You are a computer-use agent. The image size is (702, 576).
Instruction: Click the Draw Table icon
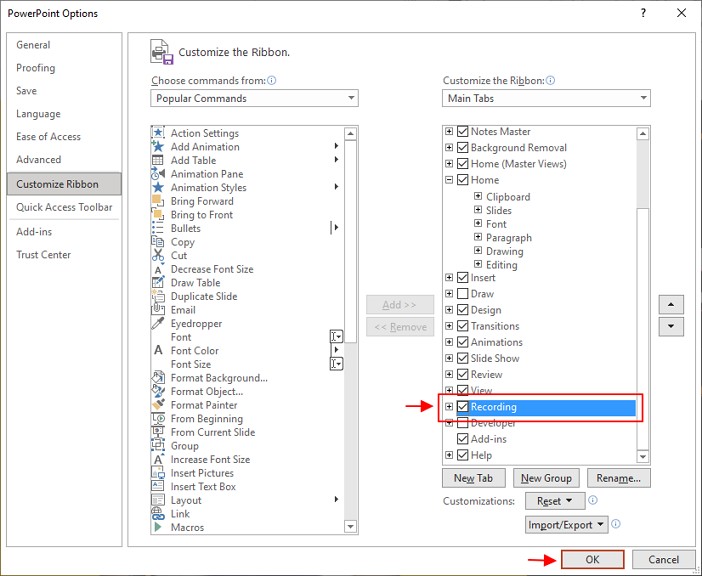coord(158,282)
